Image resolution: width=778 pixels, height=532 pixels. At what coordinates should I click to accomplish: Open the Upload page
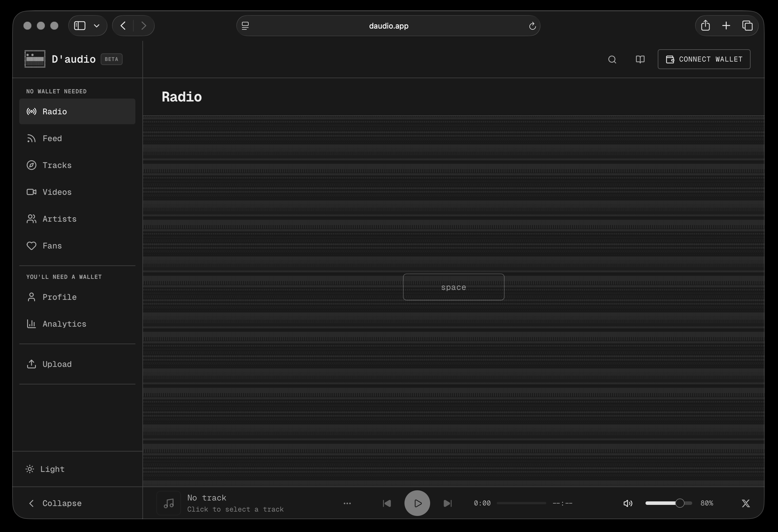tap(57, 364)
